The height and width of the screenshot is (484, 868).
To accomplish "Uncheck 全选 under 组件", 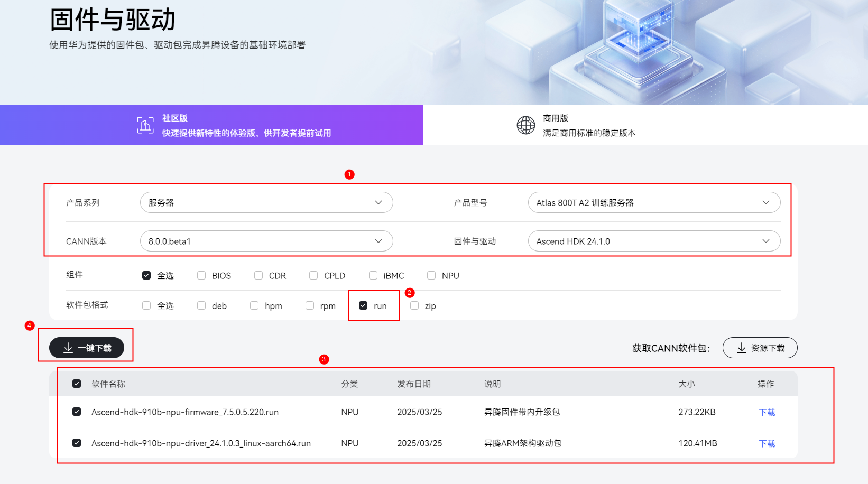I will point(146,275).
